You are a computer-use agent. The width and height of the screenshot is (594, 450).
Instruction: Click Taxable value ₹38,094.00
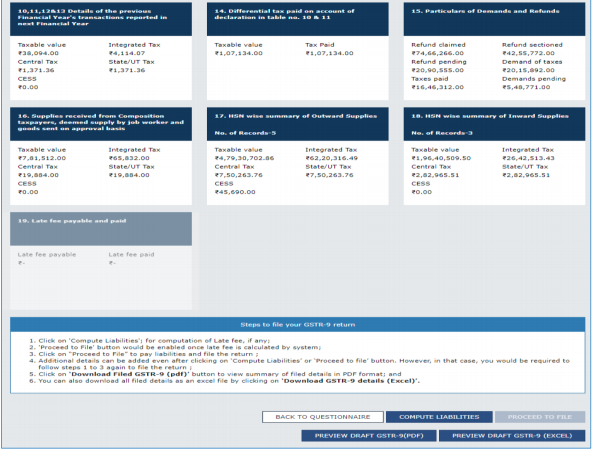pyautogui.click(x=38, y=53)
